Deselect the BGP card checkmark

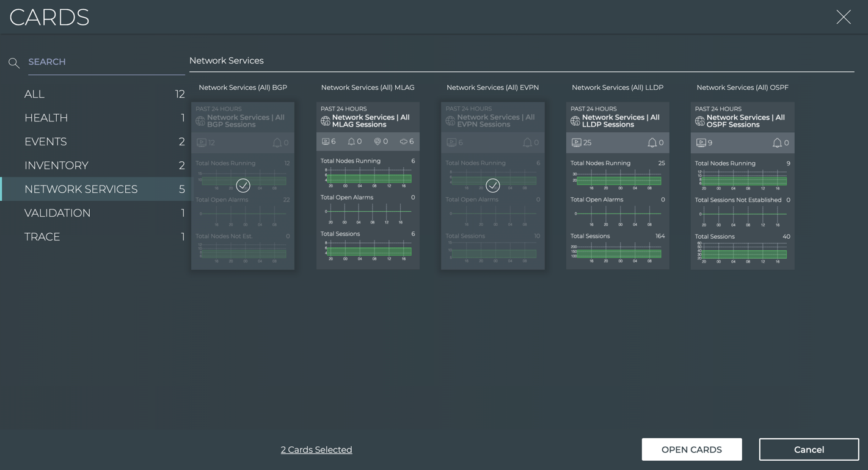(243, 185)
